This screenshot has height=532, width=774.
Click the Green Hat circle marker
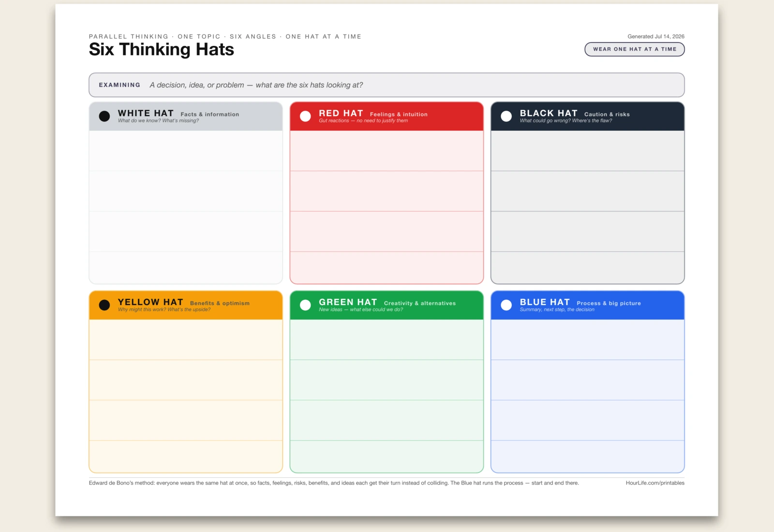tap(305, 305)
